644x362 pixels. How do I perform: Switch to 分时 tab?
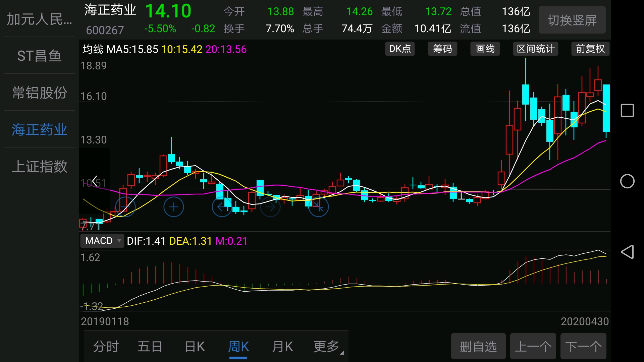pyautogui.click(x=106, y=347)
